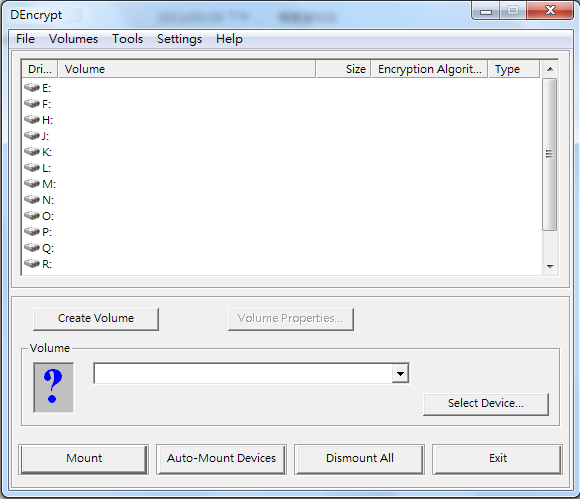Open the File menu
The width and height of the screenshot is (580, 499).
click(25, 39)
